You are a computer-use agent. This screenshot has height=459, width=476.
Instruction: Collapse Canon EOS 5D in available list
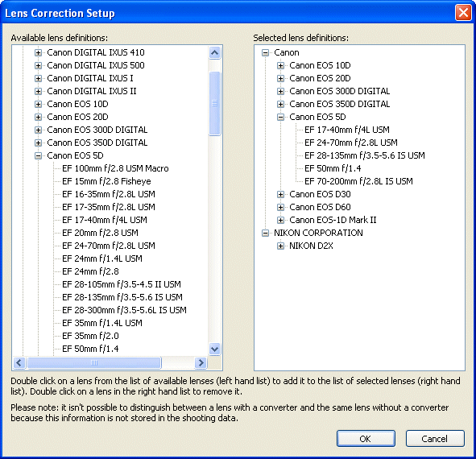click(x=38, y=155)
